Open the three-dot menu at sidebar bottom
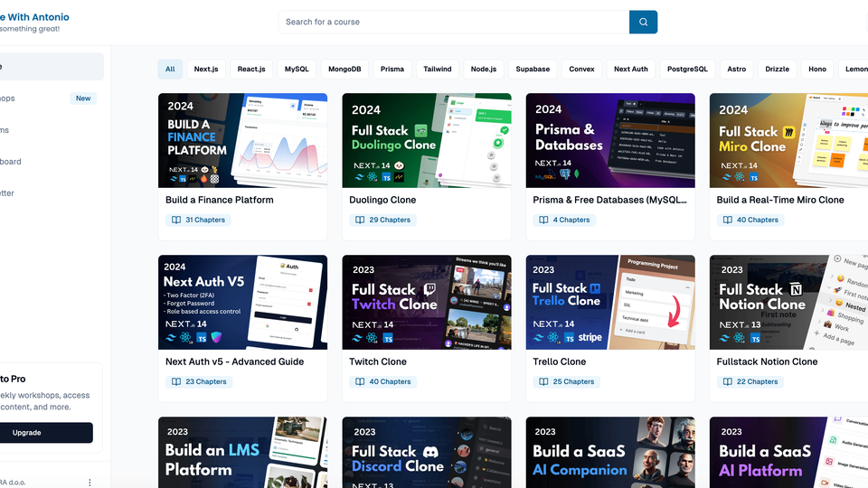868x488 pixels. [x=90, y=483]
